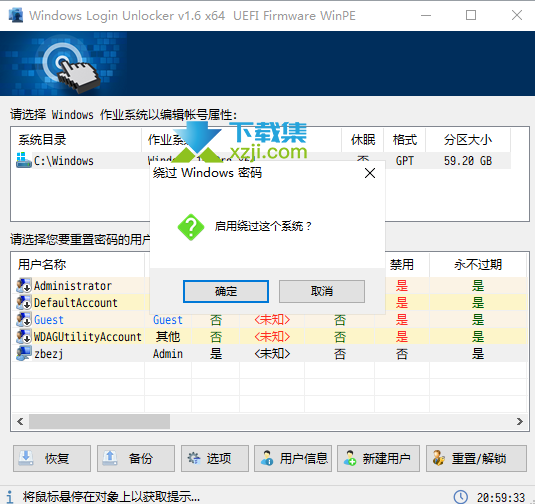
Task: Click the new user plus icon
Action: point(350,458)
